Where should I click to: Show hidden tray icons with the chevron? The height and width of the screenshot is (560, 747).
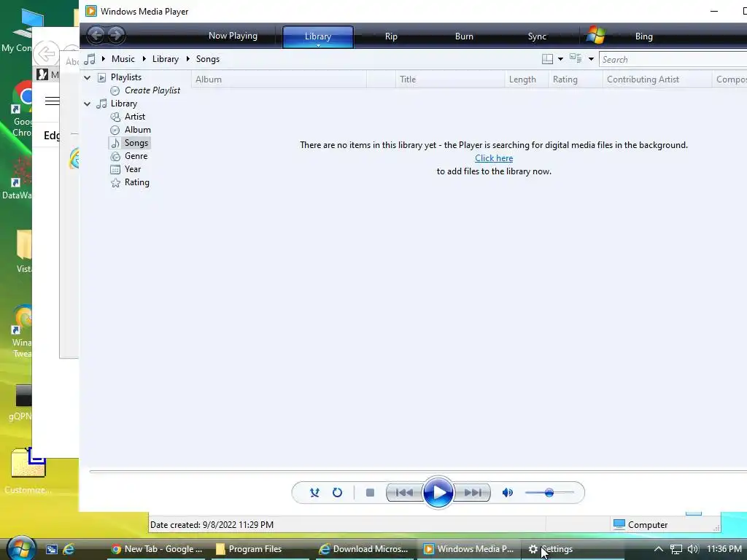click(659, 549)
